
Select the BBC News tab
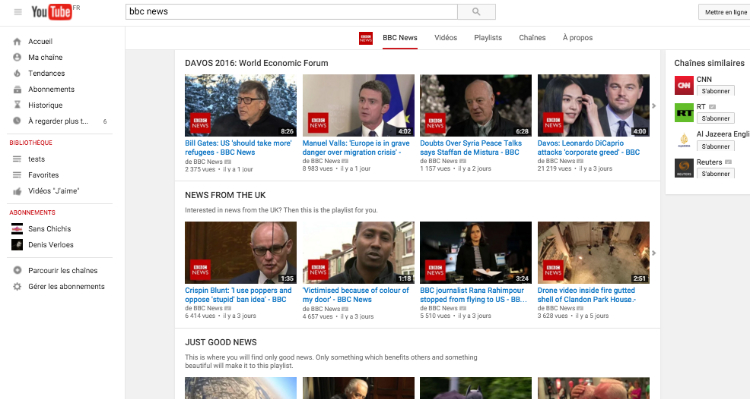point(400,38)
